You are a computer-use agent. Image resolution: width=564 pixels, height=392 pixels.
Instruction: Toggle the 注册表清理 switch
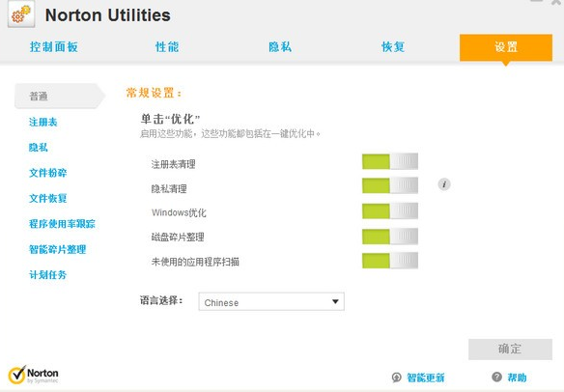[x=390, y=161]
